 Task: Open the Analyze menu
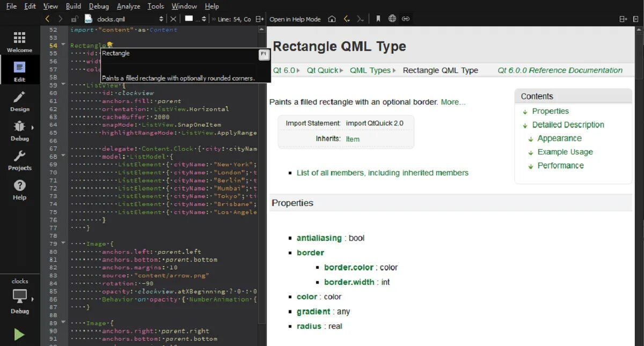click(x=128, y=6)
